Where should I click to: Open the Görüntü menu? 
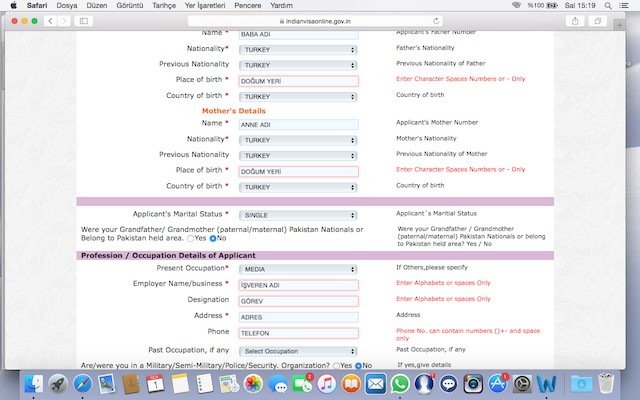[130, 5]
